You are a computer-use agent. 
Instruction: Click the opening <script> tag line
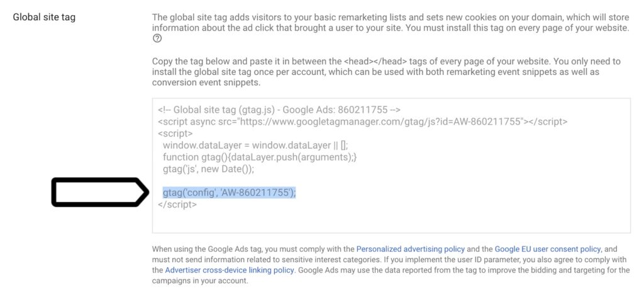tap(175, 134)
